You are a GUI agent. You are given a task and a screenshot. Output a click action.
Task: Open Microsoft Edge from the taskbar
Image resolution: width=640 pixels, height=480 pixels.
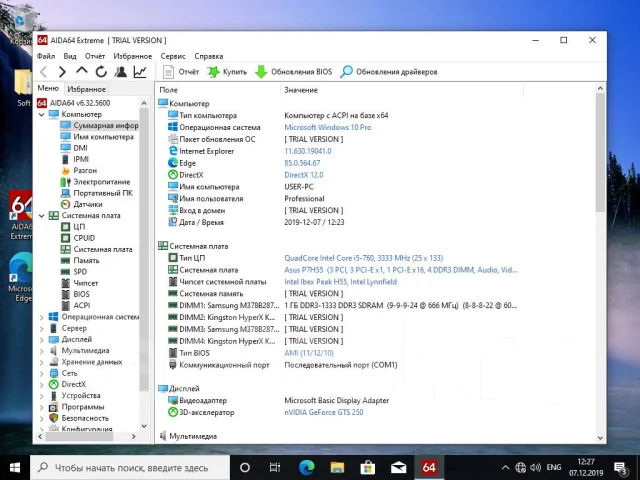click(x=307, y=468)
